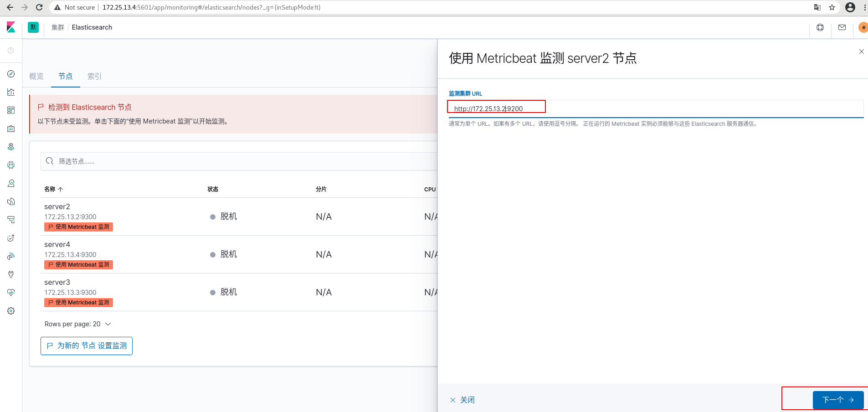
Task: Open the Canvas icon in sidebar
Action: [11, 129]
